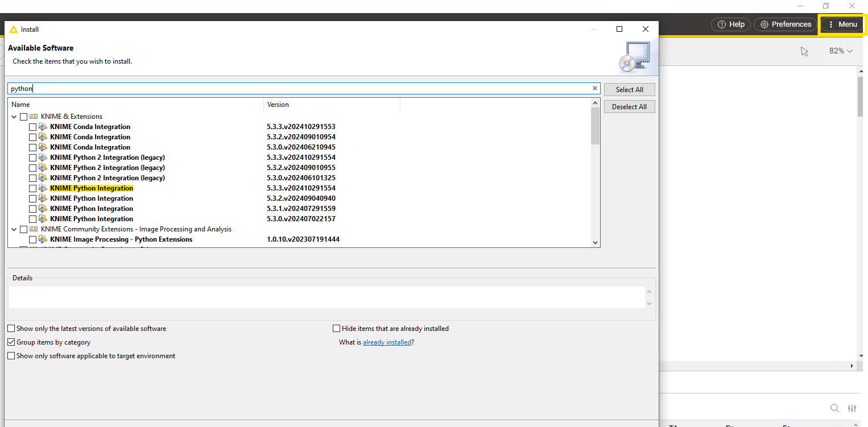
Task: Click the software list scroll down arrow
Action: (x=596, y=243)
